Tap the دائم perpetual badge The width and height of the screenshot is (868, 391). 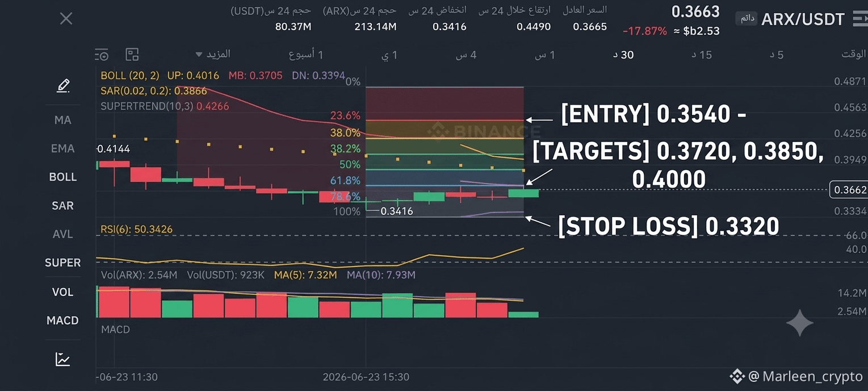(x=747, y=19)
